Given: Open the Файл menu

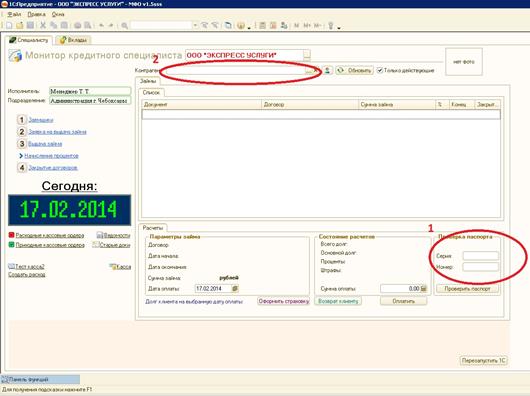Looking at the screenshot, I should pyautogui.click(x=14, y=14).
